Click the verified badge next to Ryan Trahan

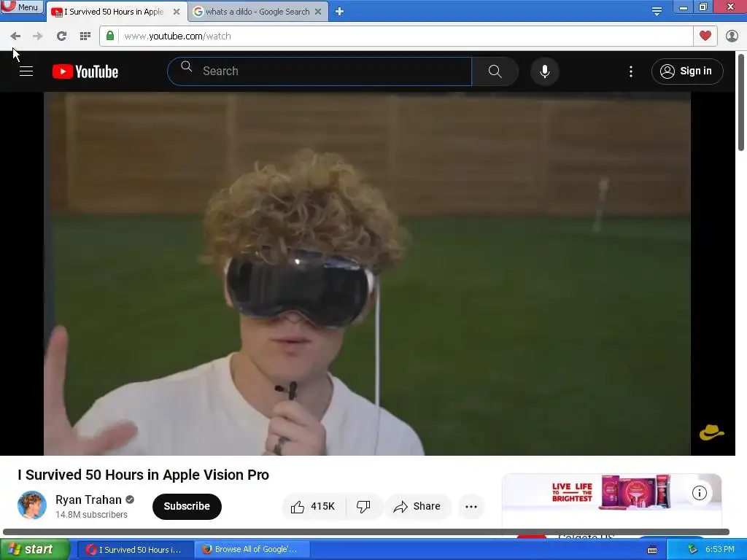click(130, 499)
